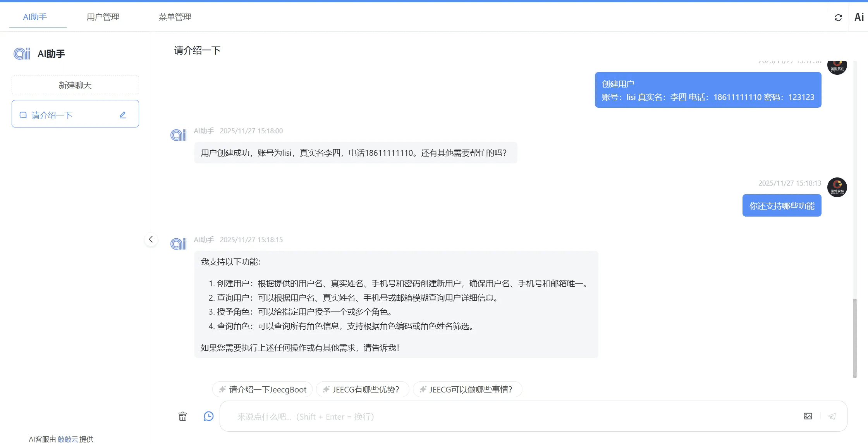The height and width of the screenshot is (444, 868).
Task: Click the AI助手 logo in sidebar
Action: [22, 54]
